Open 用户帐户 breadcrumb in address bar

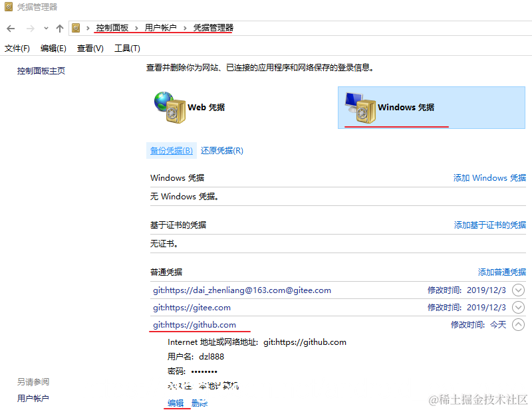[x=160, y=28]
